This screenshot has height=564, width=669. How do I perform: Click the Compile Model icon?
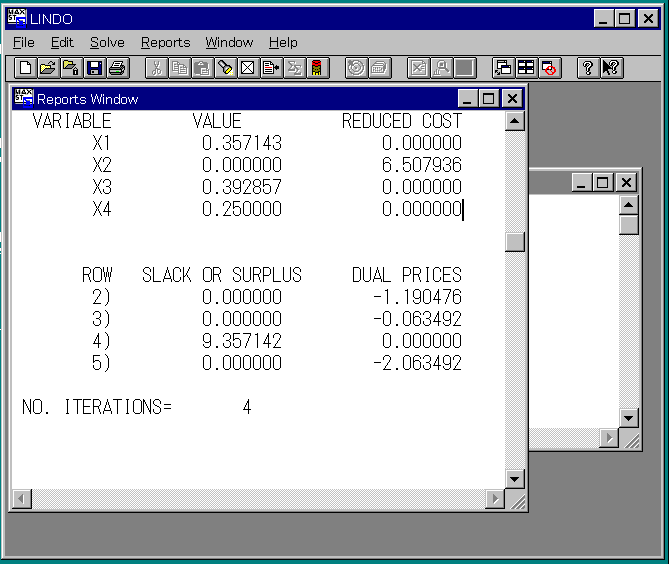379,68
